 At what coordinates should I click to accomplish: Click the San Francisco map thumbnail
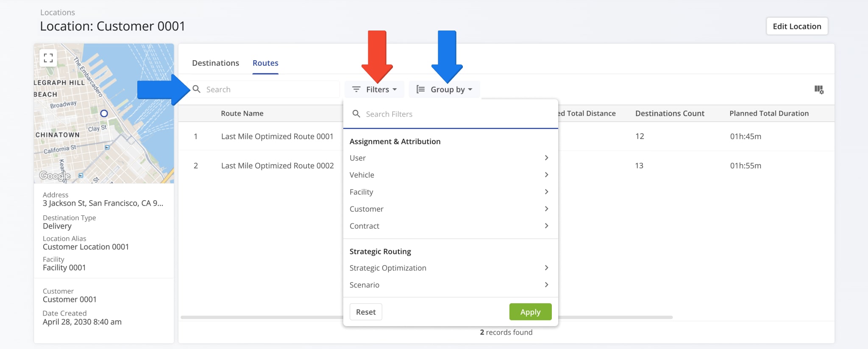(x=104, y=114)
